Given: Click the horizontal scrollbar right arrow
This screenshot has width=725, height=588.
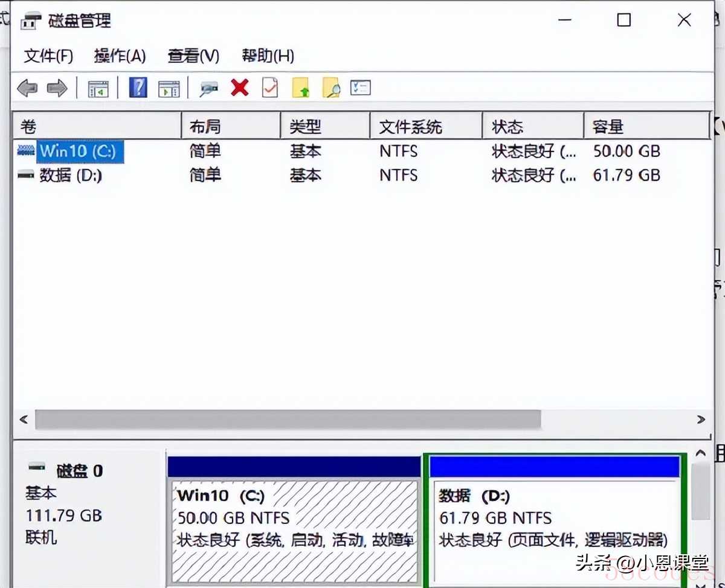Looking at the screenshot, I should point(701,419).
